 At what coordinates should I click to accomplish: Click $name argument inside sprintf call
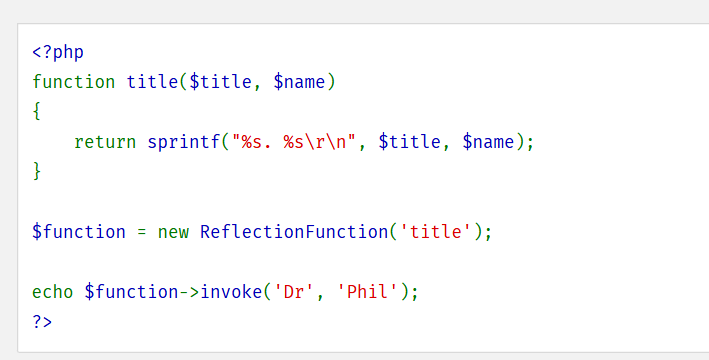pos(488,142)
